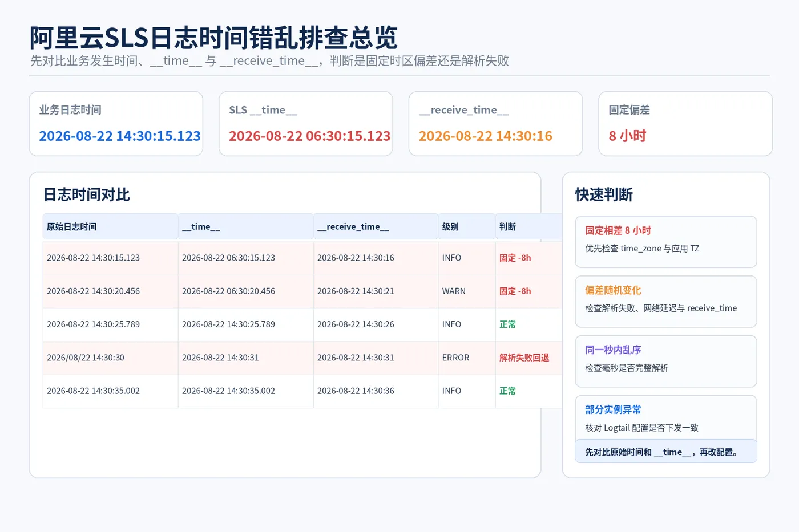Click the page title 阿里云SLS日志时间错乱排查总览
Image resolution: width=799 pixels, height=532 pixels.
pyautogui.click(x=213, y=38)
